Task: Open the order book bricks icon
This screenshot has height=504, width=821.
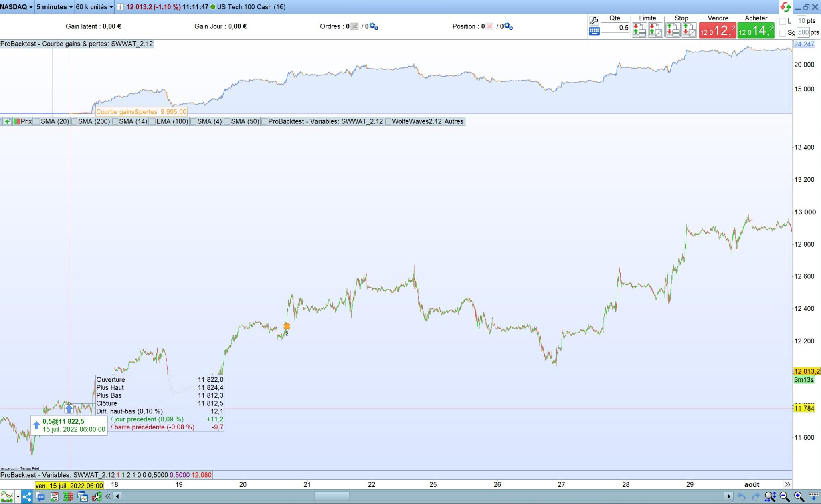Action: 68,497
